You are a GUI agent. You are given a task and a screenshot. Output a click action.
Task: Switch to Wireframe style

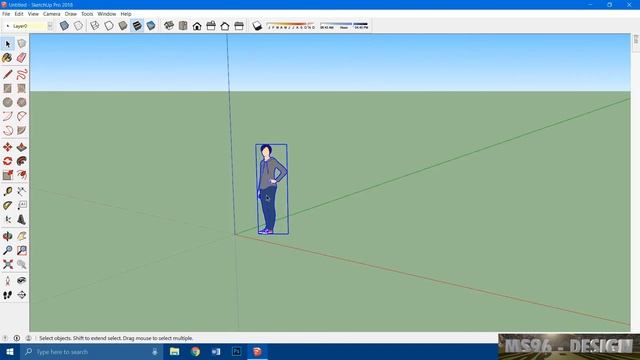[x=95, y=26]
